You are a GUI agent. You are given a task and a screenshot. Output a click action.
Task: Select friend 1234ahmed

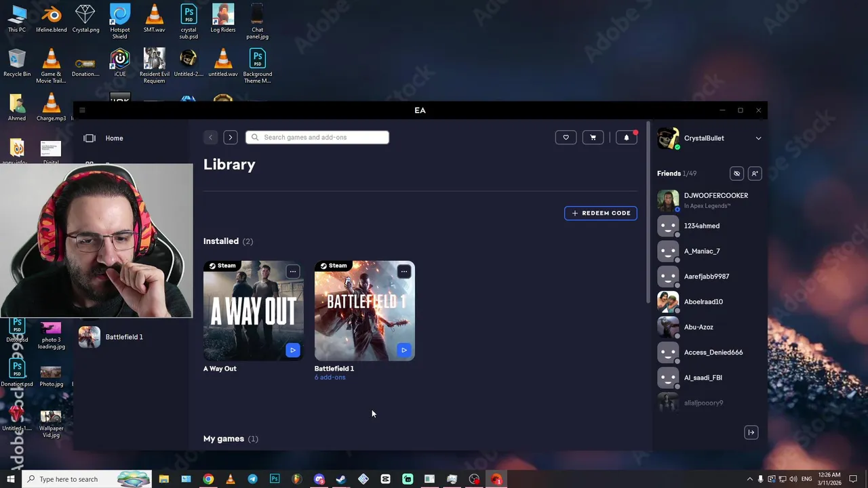coord(709,226)
